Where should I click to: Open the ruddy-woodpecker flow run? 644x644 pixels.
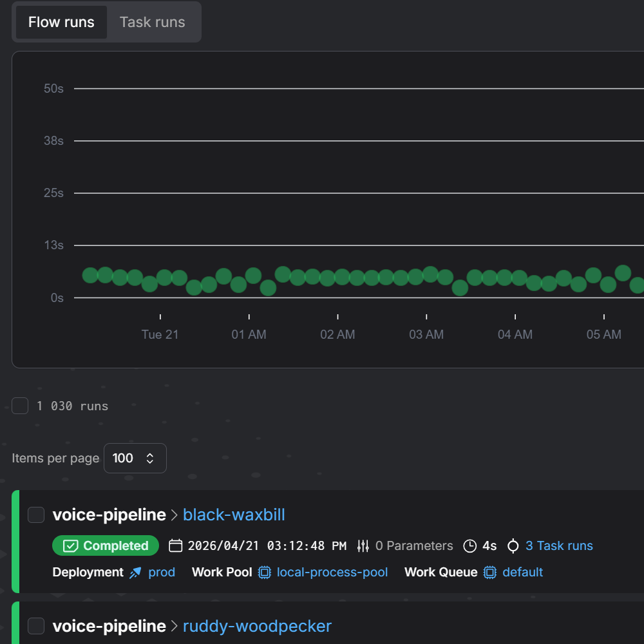(x=257, y=627)
